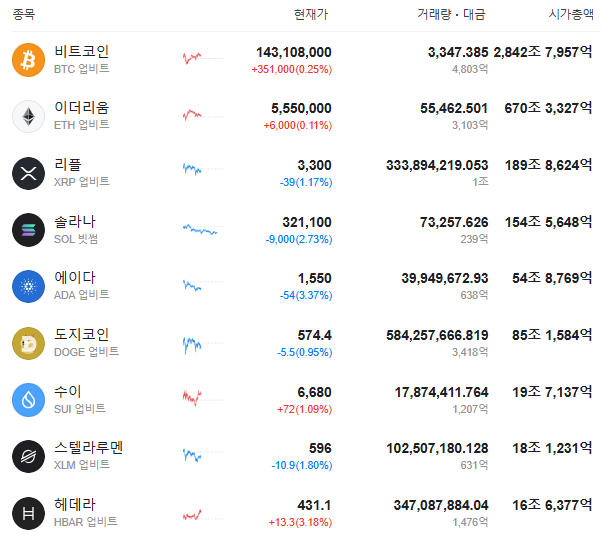Screen dimensions: 601x541
Task: Open the ADA mini price chart
Action: (203, 285)
